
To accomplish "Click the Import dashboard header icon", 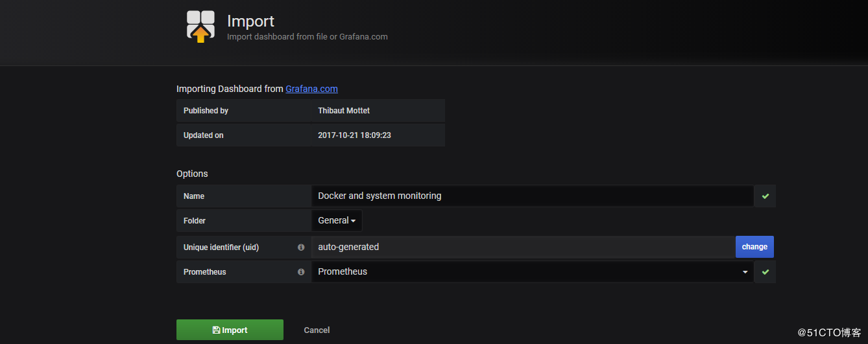I will [x=200, y=27].
